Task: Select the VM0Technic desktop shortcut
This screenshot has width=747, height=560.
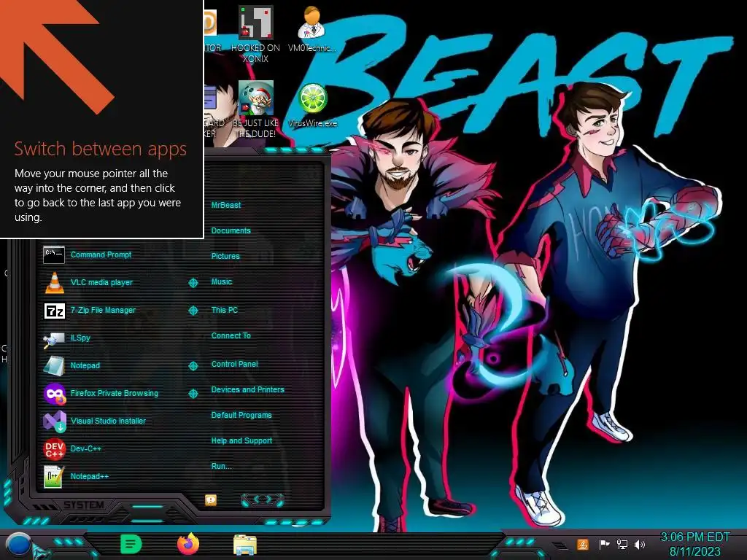Action: click(311, 28)
